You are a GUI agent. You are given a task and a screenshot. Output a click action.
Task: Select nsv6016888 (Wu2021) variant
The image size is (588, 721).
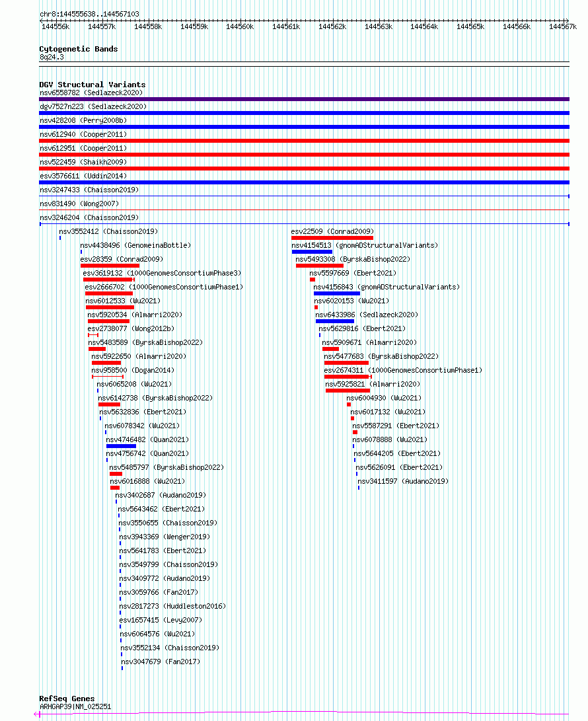click(x=147, y=481)
